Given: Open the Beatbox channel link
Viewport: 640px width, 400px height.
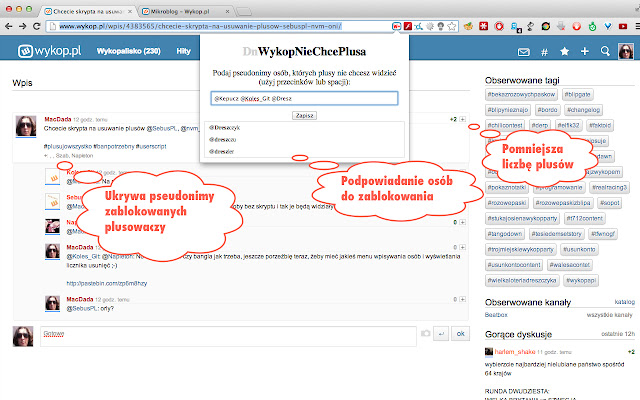Looking at the screenshot, I should pyautogui.click(x=496, y=315).
